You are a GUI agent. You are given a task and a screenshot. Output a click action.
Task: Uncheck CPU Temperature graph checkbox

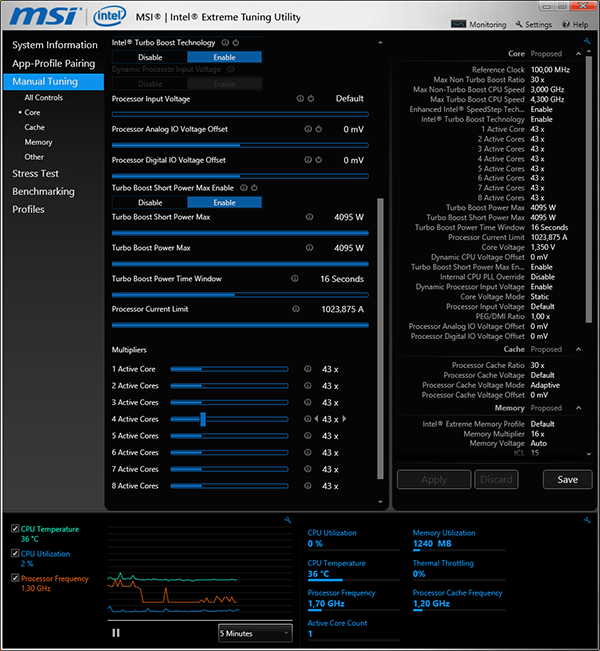tap(15, 529)
